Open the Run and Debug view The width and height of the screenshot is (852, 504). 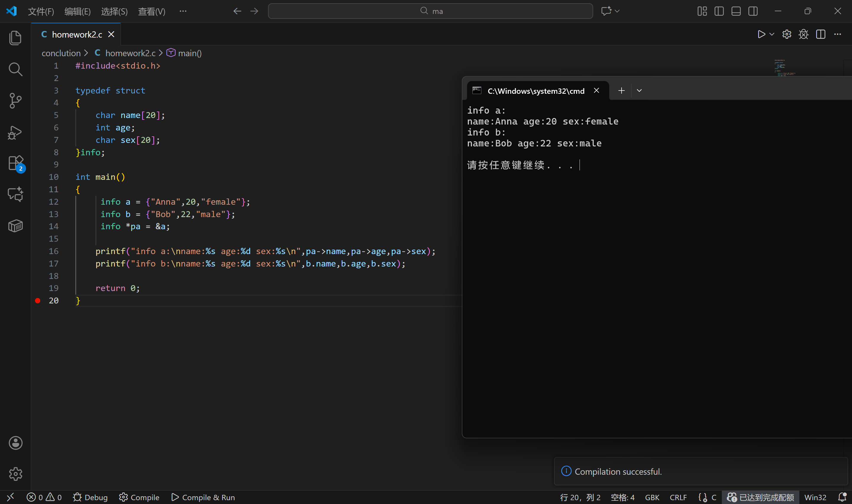click(15, 132)
